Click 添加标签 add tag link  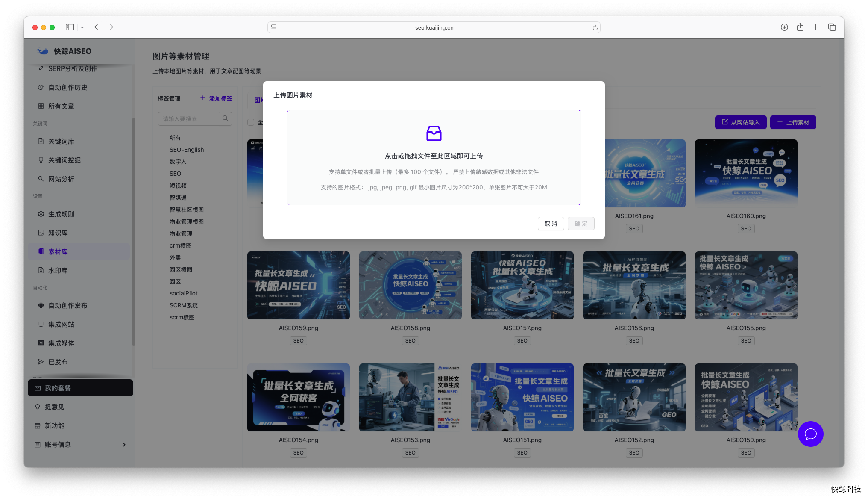tap(216, 98)
